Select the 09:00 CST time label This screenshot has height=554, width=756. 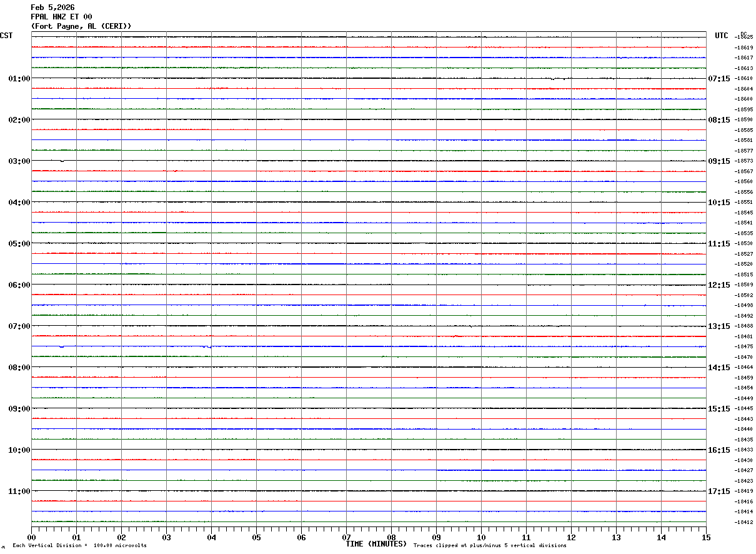(x=19, y=409)
